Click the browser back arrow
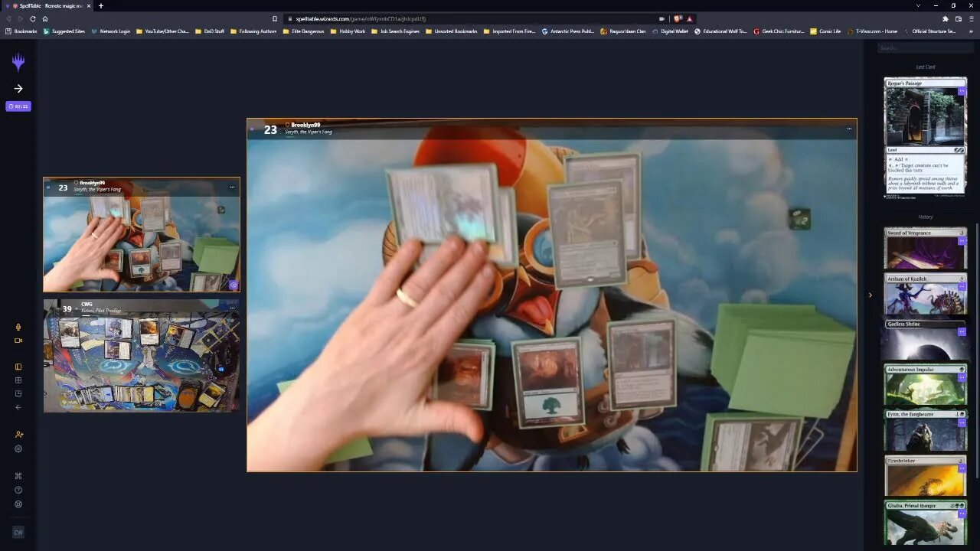 pos(8,18)
